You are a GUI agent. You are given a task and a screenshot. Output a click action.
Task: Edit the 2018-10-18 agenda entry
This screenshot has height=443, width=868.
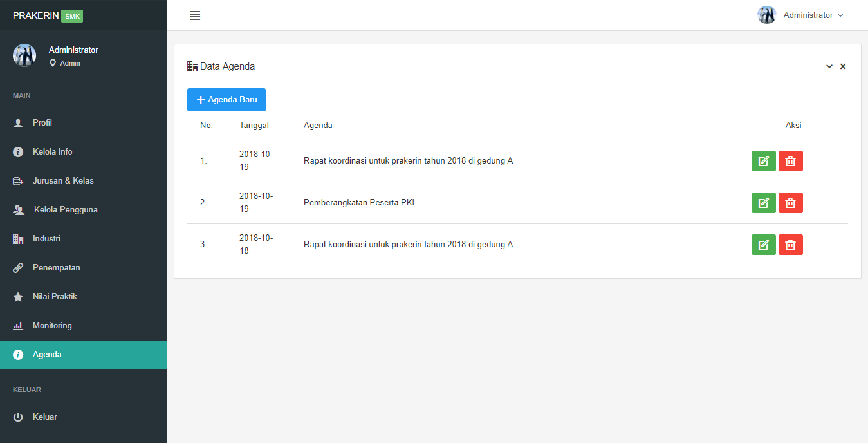coord(763,245)
